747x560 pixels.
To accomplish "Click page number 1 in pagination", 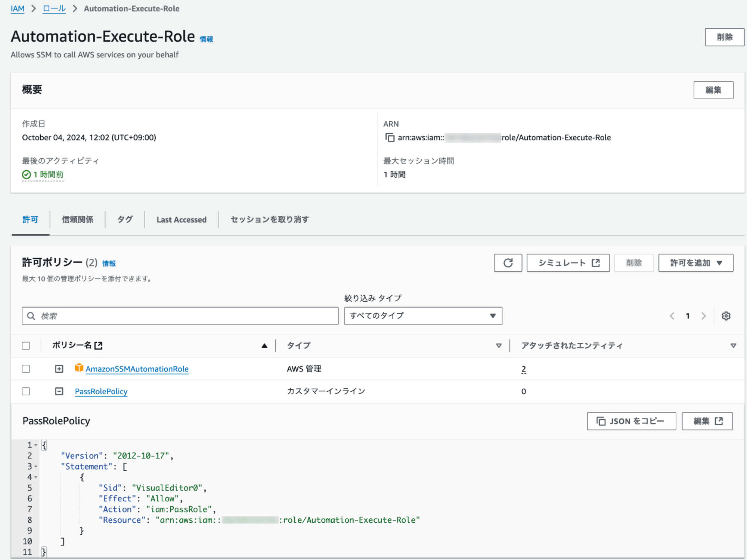I will [688, 316].
